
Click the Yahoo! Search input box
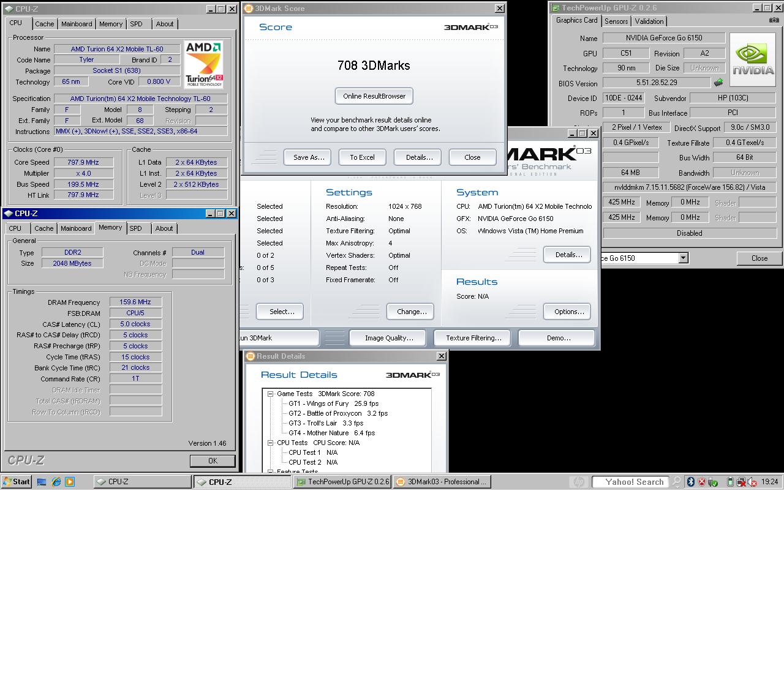[x=631, y=482]
